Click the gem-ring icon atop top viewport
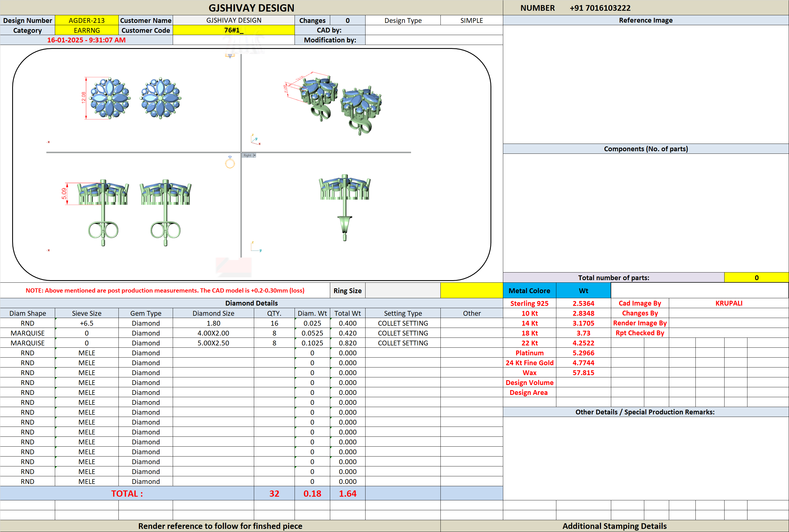789x532 pixels. click(230, 56)
